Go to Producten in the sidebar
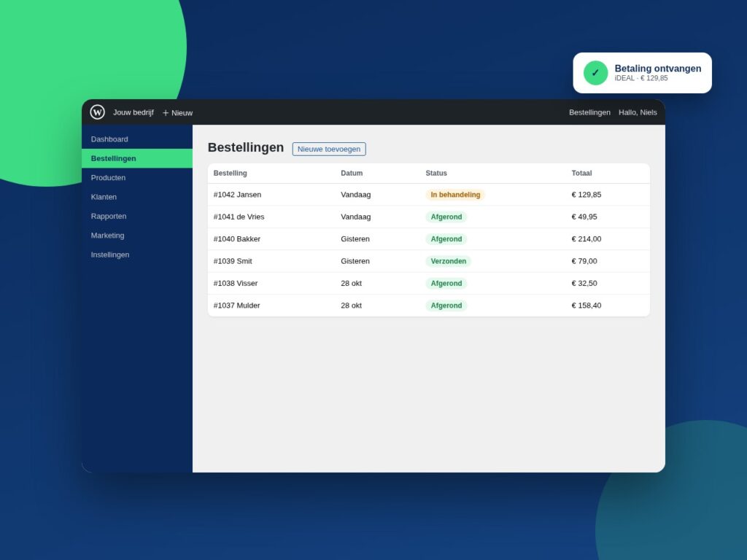 click(137, 178)
